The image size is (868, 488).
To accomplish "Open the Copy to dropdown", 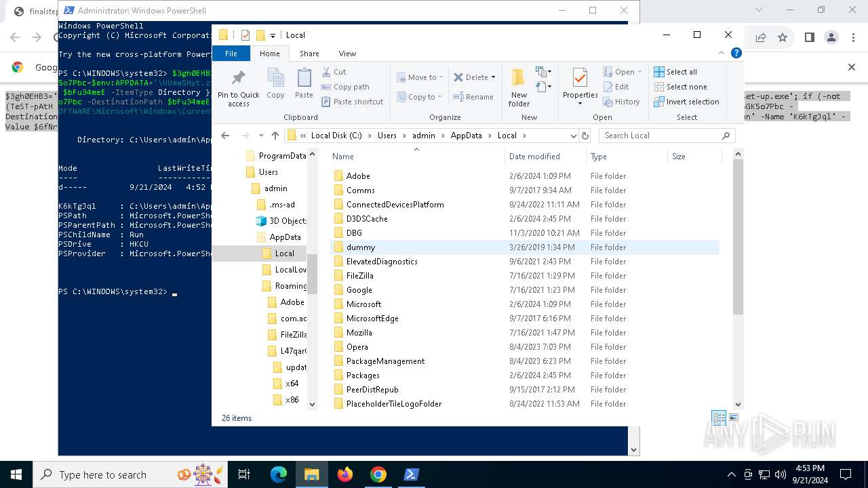I will pos(420,97).
